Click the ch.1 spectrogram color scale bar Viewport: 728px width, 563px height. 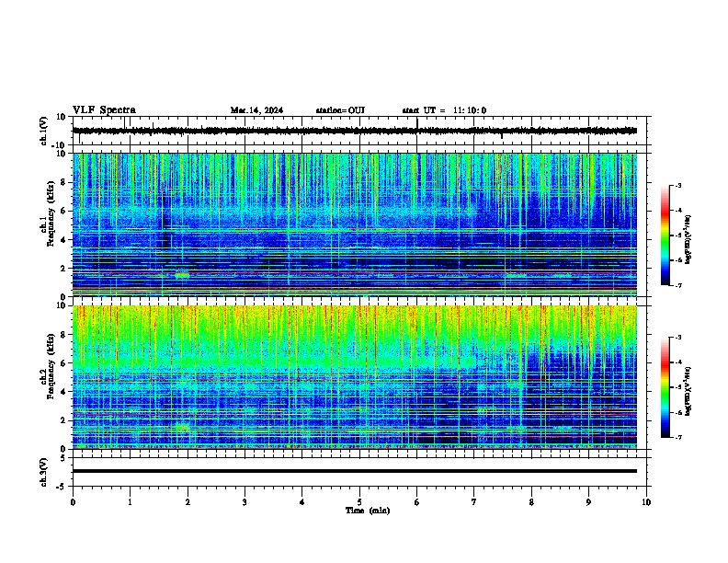665,236
